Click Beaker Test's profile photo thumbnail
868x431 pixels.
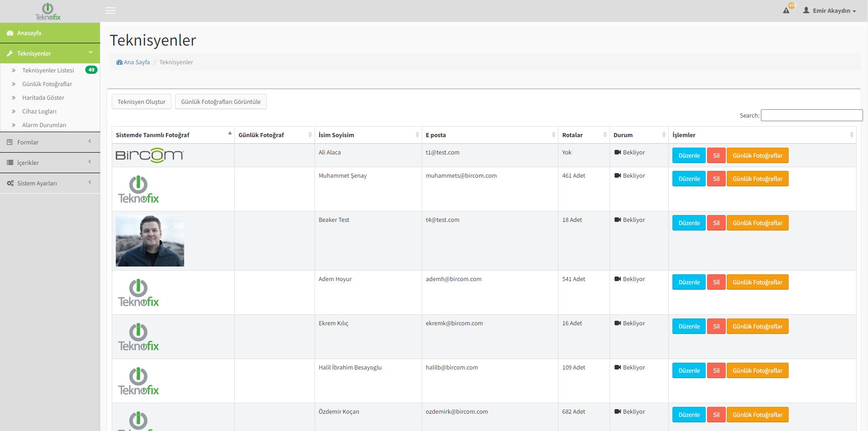(x=150, y=241)
